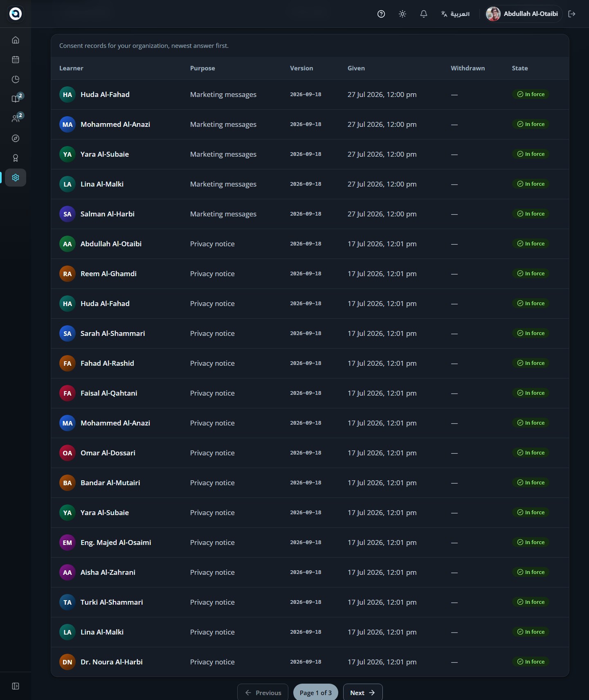Click In force badge for Aisha Al-Zahrani

tap(531, 572)
